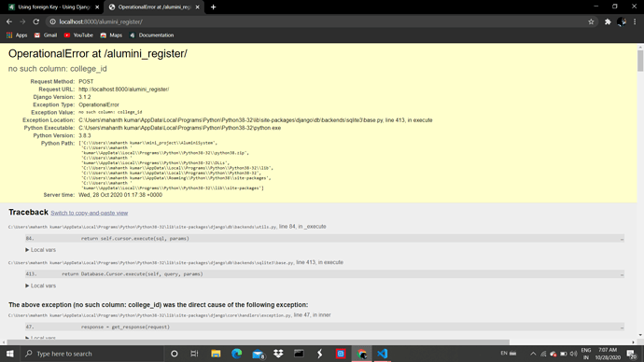The height and width of the screenshot is (362, 644).
Task: Click the horizontal page scrollbar thumb
Action: tap(259, 341)
